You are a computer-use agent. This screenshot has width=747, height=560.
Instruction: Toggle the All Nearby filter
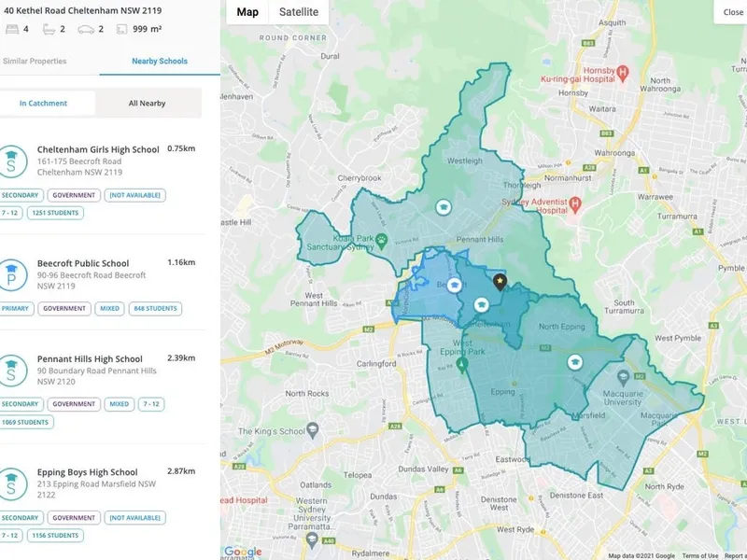[147, 103]
